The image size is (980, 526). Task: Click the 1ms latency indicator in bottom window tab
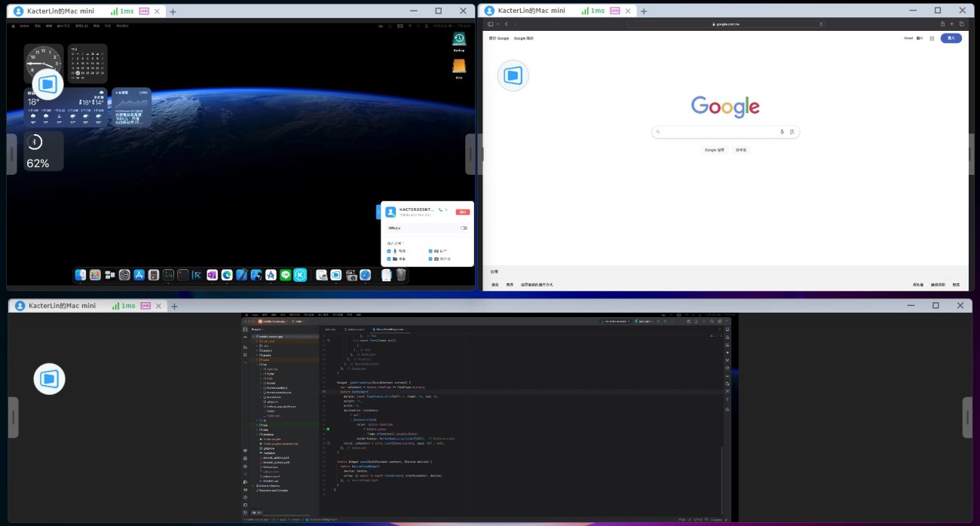click(x=124, y=306)
